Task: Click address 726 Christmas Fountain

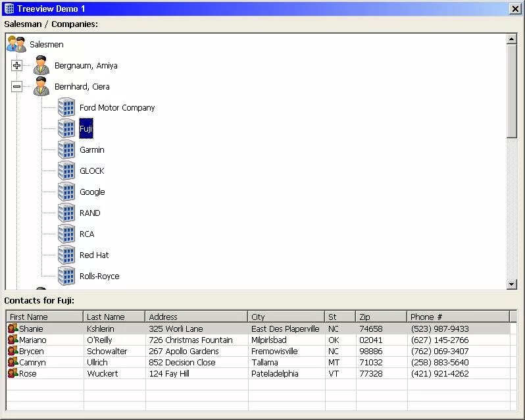Action: click(191, 340)
